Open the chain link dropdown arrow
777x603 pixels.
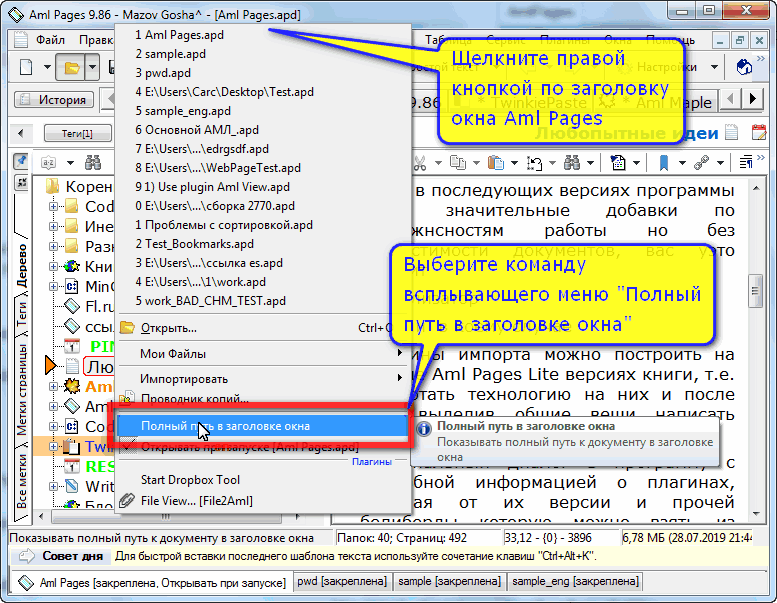720,163
